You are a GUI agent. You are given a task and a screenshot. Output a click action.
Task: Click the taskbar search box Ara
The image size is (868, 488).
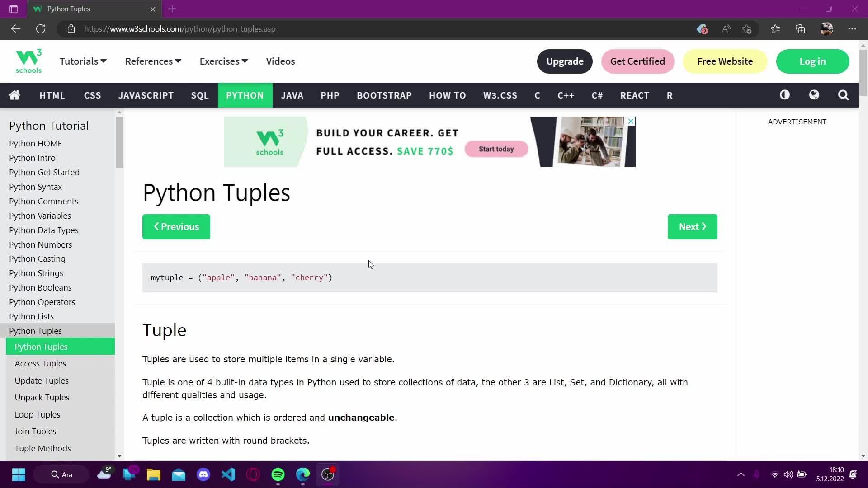[61, 474]
